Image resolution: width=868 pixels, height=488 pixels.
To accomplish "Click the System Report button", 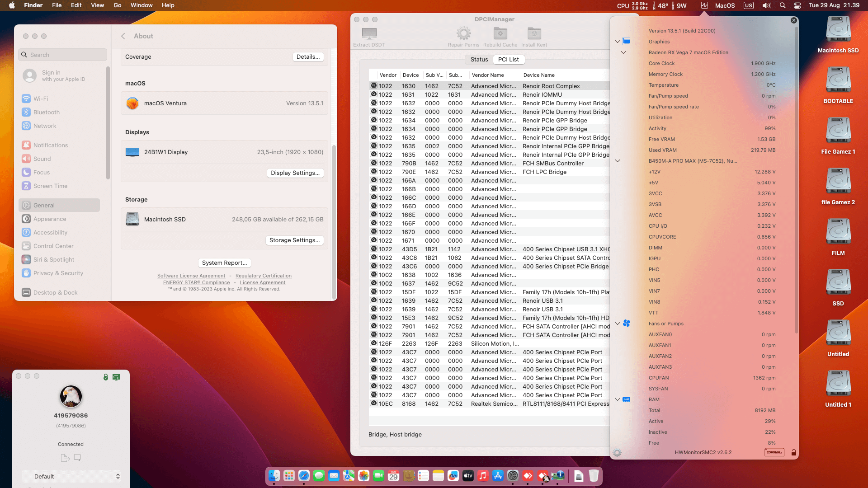I will [224, 263].
